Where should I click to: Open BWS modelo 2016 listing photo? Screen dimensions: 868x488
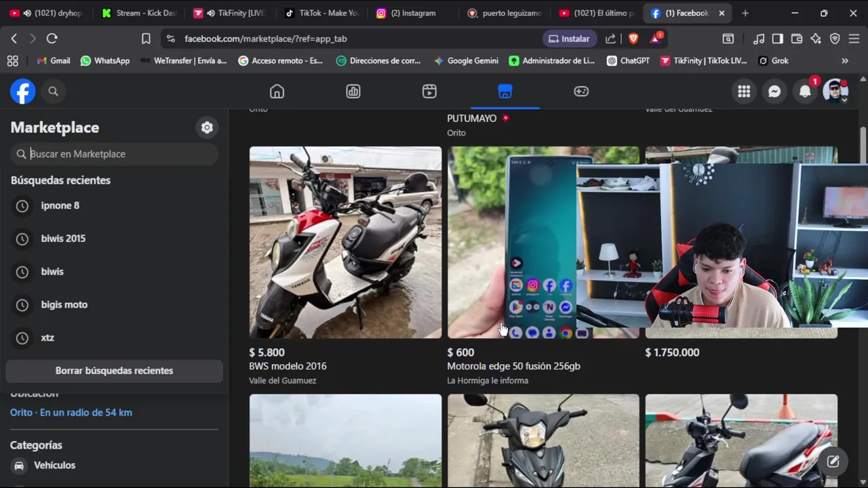(x=345, y=242)
